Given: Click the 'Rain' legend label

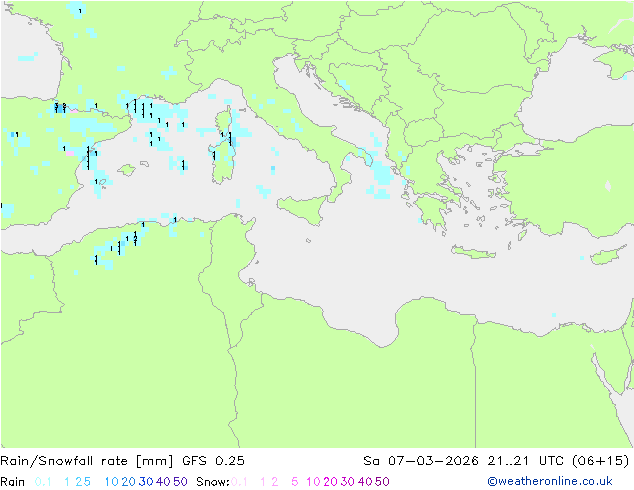Looking at the screenshot, I should tap(13, 482).
